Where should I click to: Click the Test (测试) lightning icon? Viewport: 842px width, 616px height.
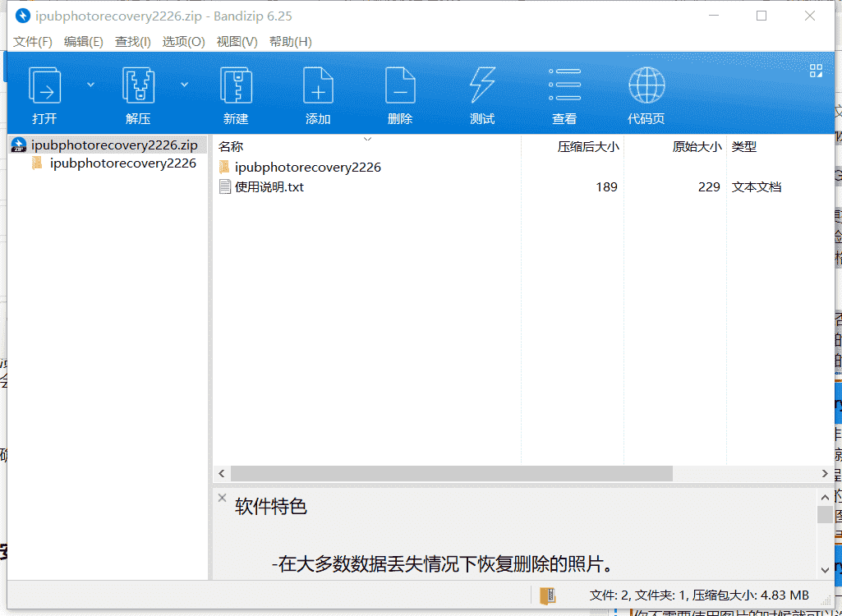482,85
